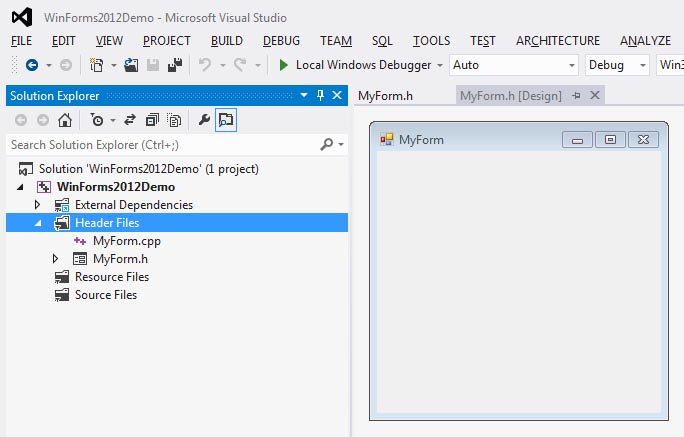Viewport: 684px width, 437px height.
Task: Collapse the WinForms2012Demo project node
Action: tap(20, 187)
